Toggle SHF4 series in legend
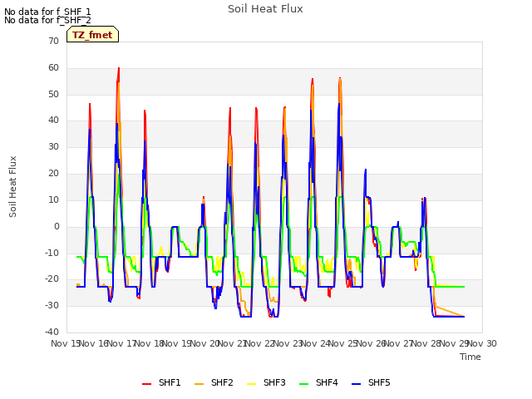532x399 pixels. click(318, 382)
